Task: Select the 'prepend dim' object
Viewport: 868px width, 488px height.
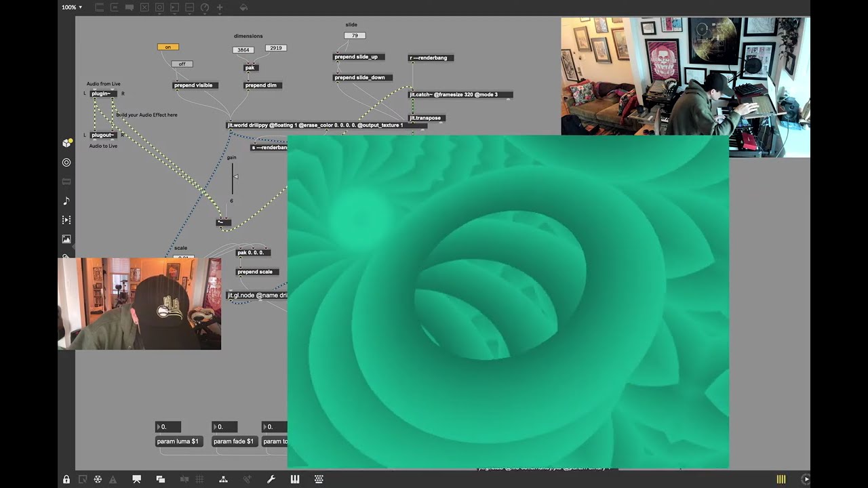Action: (x=262, y=85)
